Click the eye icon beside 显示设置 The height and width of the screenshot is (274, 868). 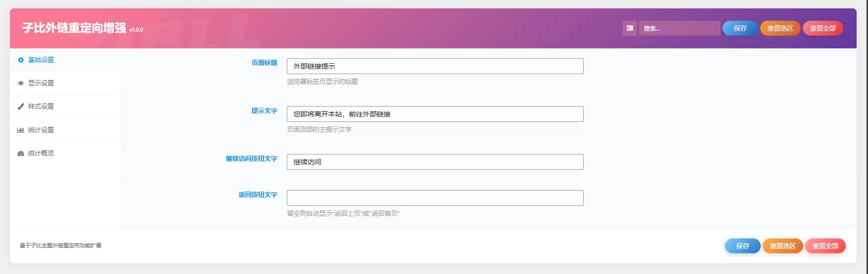point(21,83)
